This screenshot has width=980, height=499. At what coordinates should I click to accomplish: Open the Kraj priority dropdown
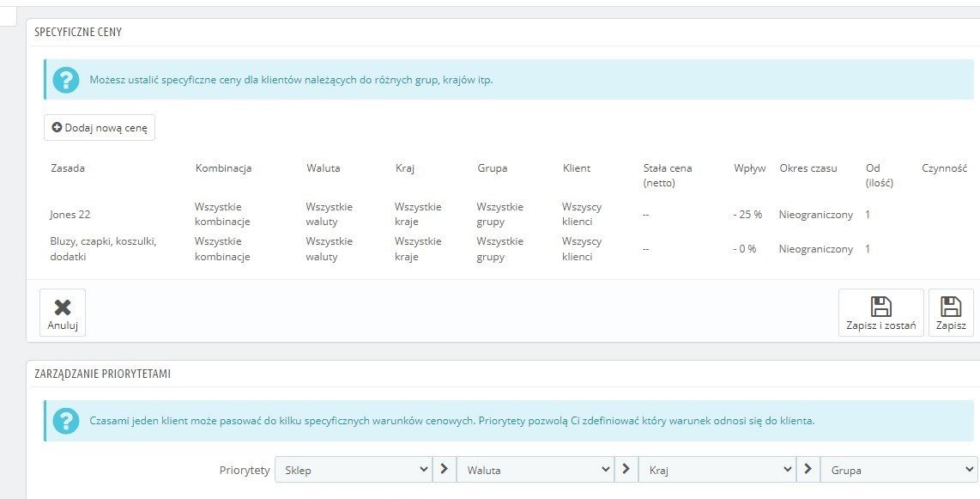(x=717, y=470)
